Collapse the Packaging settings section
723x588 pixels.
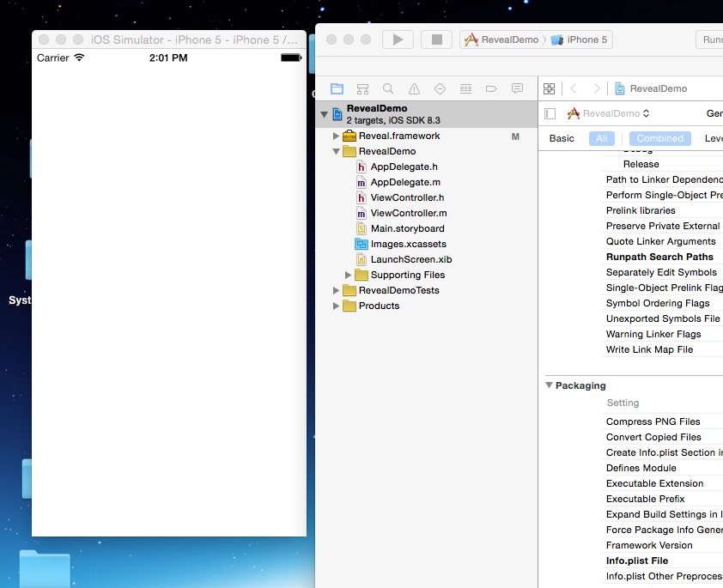pyautogui.click(x=549, y=385)
